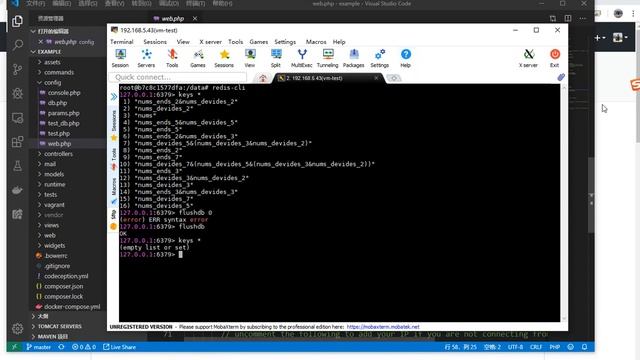The height and width of the screenshot is (360, 640).
Task: Expand the controllers folder
Action: (x=58, y=154)
